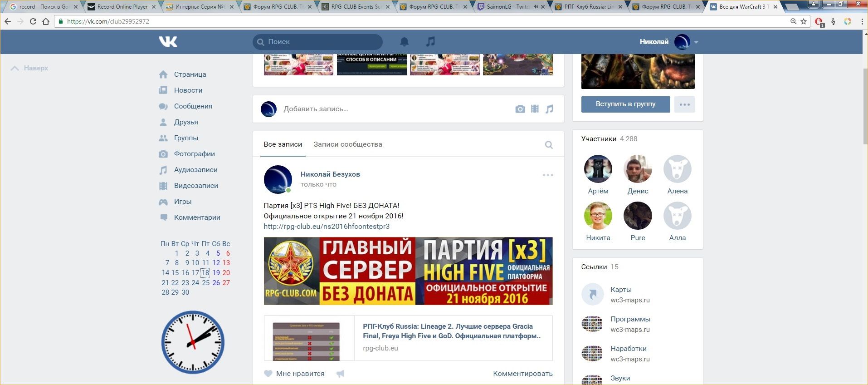Click Комментировать on the post
This screenshot has width=868, height=385.
523,374
